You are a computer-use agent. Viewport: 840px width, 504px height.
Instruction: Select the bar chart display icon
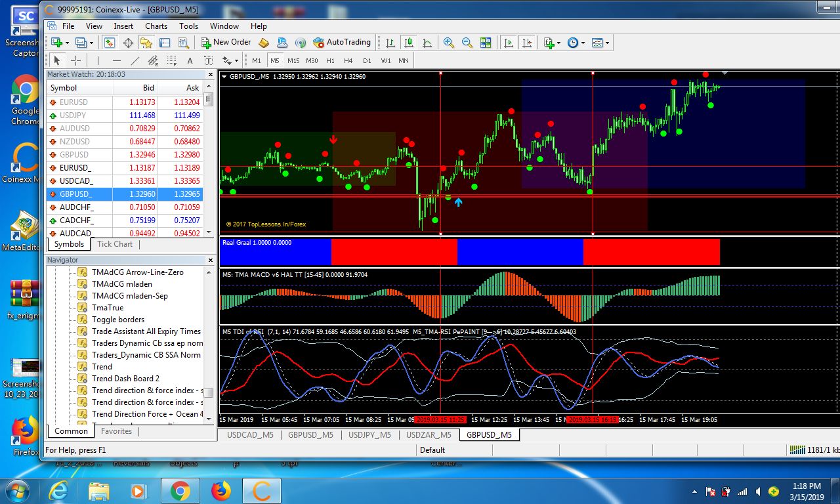click(x=390, y=42)
